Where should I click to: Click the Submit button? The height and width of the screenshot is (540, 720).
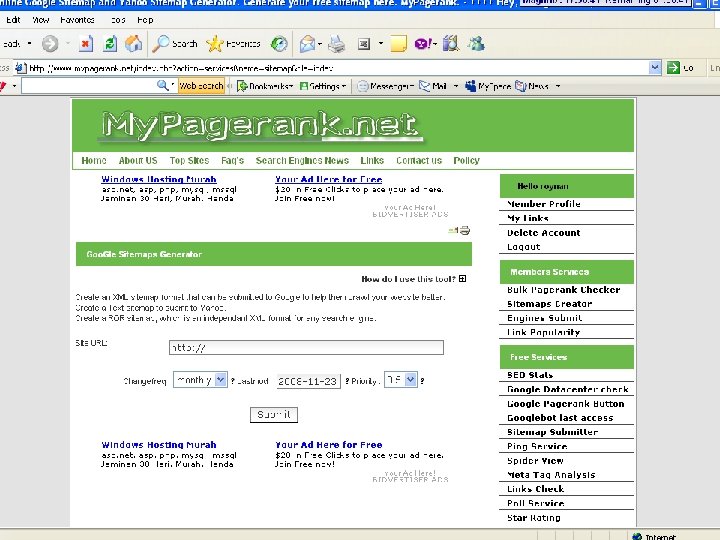274,415
